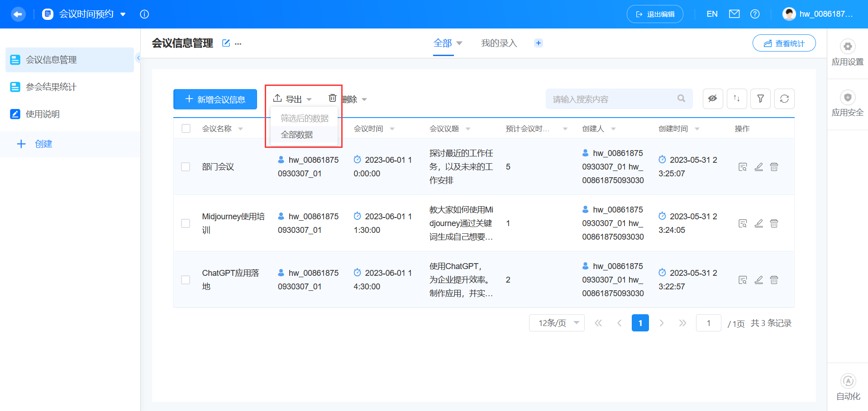Choose 全部数据 from the export dropdown
868x411 pixels.
coord(297,134)
